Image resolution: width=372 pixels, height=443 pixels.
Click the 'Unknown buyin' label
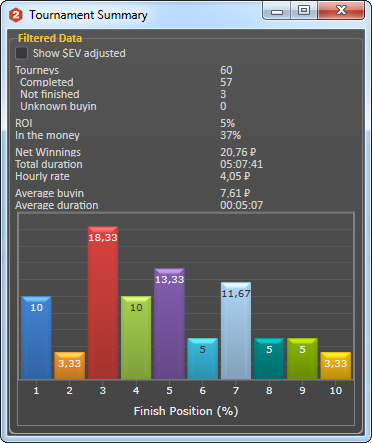point(58,106)
